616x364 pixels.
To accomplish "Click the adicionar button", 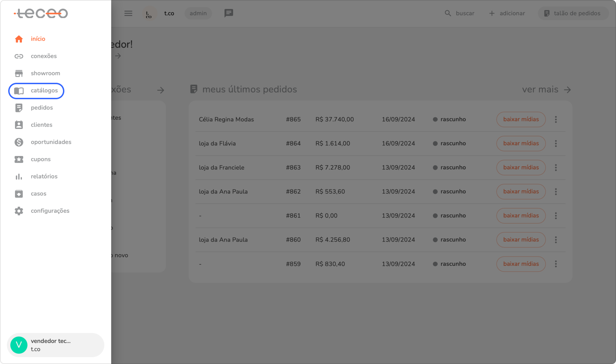I will click(x=507, y=13).
